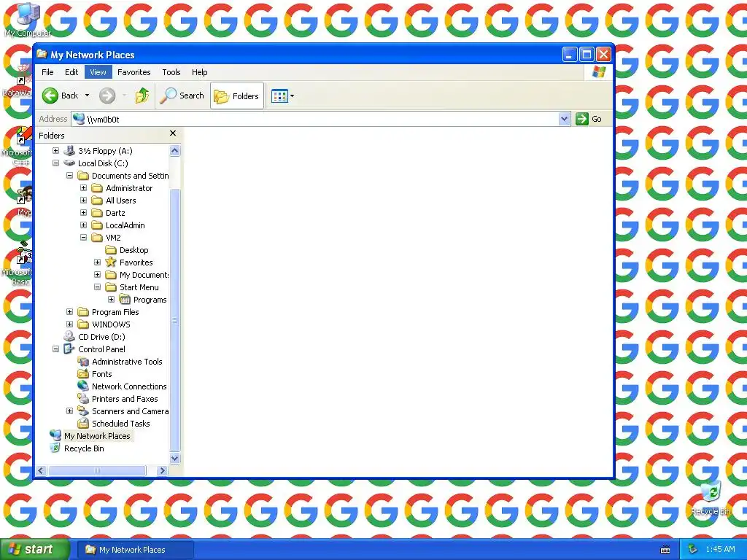This screenshot has width=747, height=560.
Task: Expand the WINDOWS folder node
Action: pyautogui.click(x=69, y=324)
